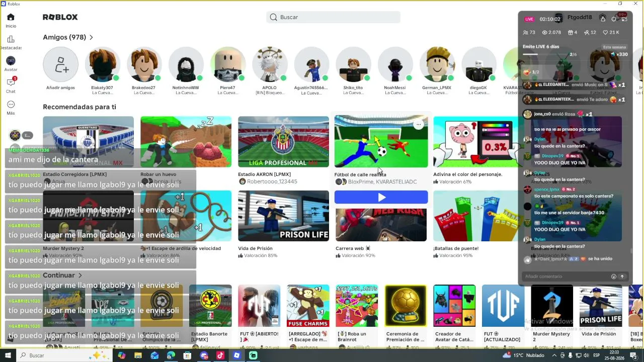This screenshot has width=644, height=362.
Task: Open Chat with unread notification
Action: 11,85
